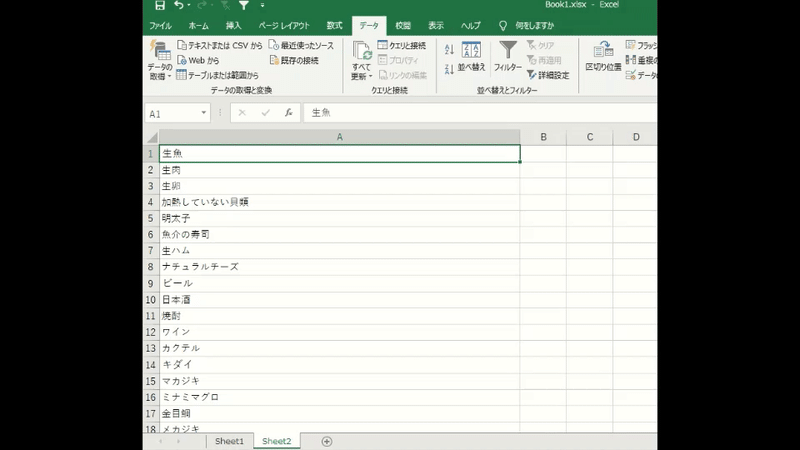Select column B header
The image size is (800, 450).
(x=543, y=137)
